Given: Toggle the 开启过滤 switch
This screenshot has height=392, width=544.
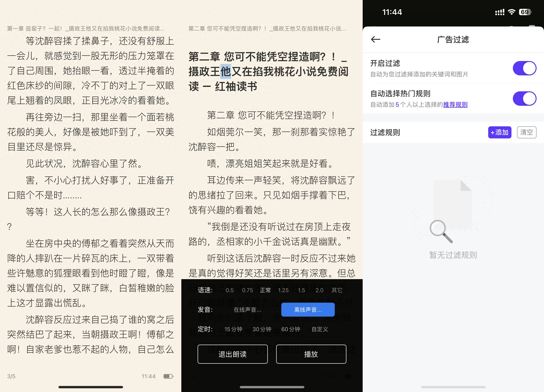Looking at the screenshot, I should point(524,68).
